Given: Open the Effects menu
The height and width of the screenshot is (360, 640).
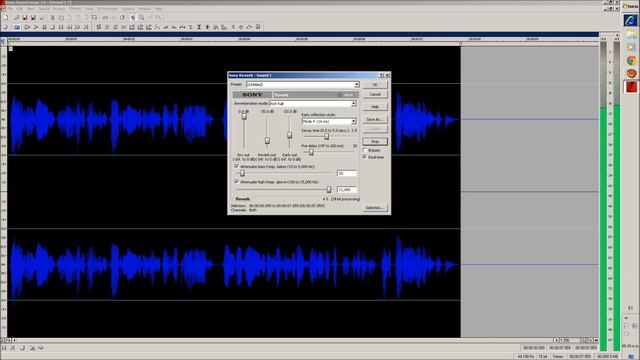Looking at the screenshot, I should (75, 9).
